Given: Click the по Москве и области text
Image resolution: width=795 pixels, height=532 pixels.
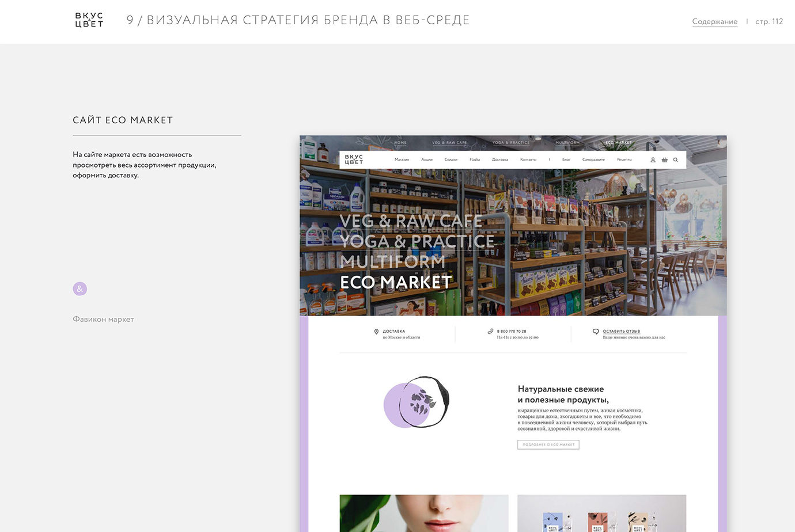Looking at the screenshot, I should click(402, 337).
